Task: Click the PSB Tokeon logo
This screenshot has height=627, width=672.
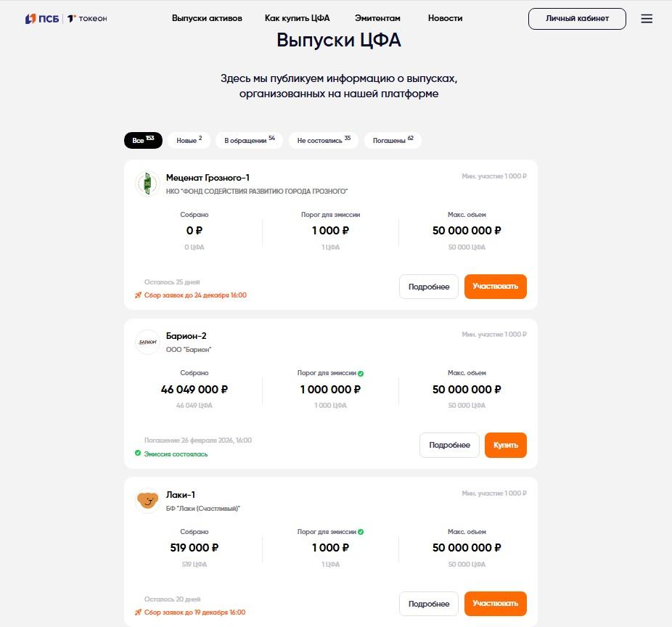Action: pyautogui.click(x=66, y=19)
